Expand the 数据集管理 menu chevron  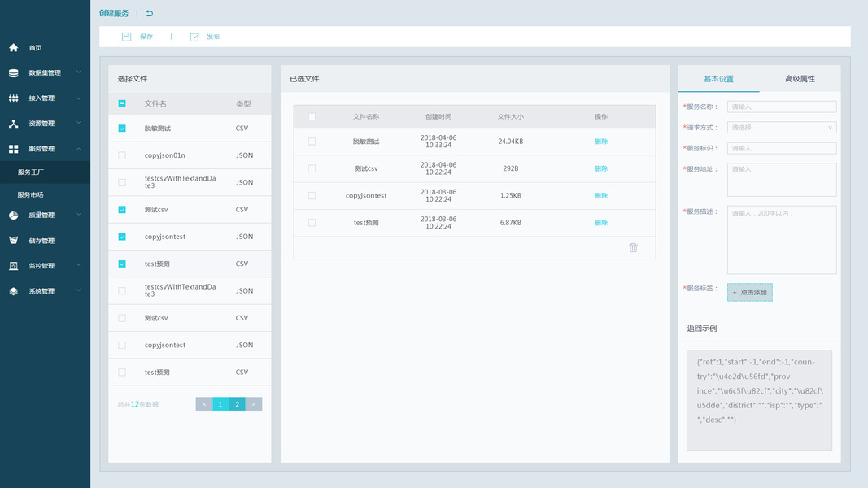tap(79, 72)
